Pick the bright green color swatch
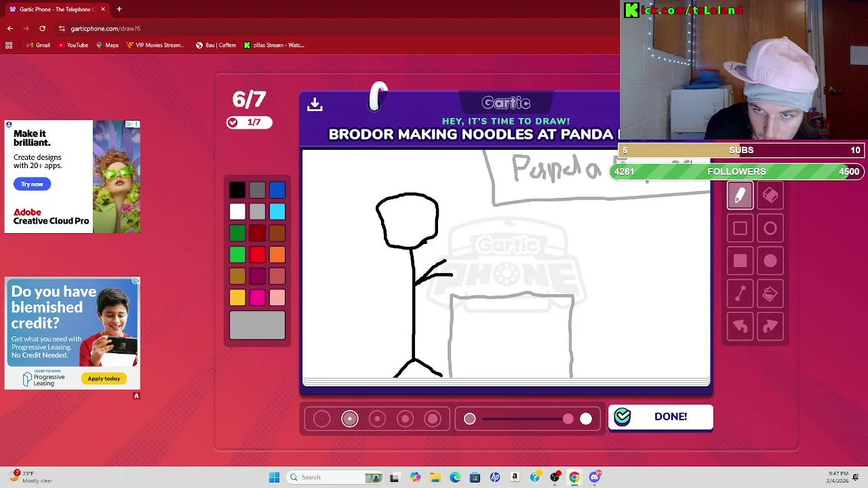The height and width of the screenshot is (488, 868). tap(237, 255)
